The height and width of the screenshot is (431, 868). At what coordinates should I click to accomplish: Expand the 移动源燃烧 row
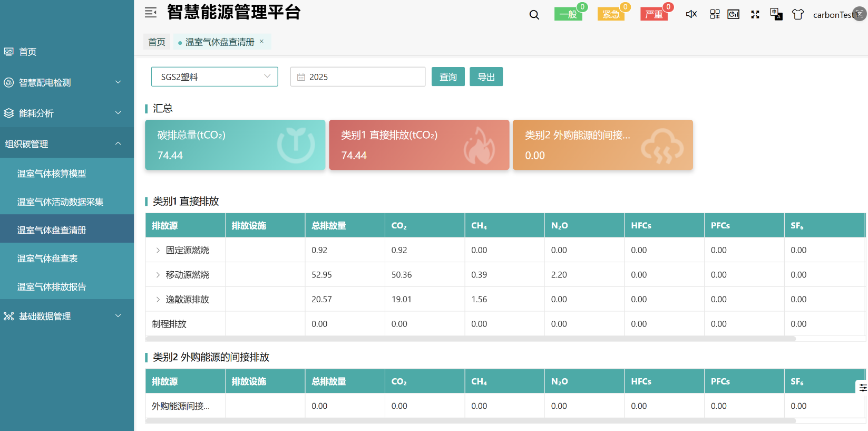click(x=158, y=275)
